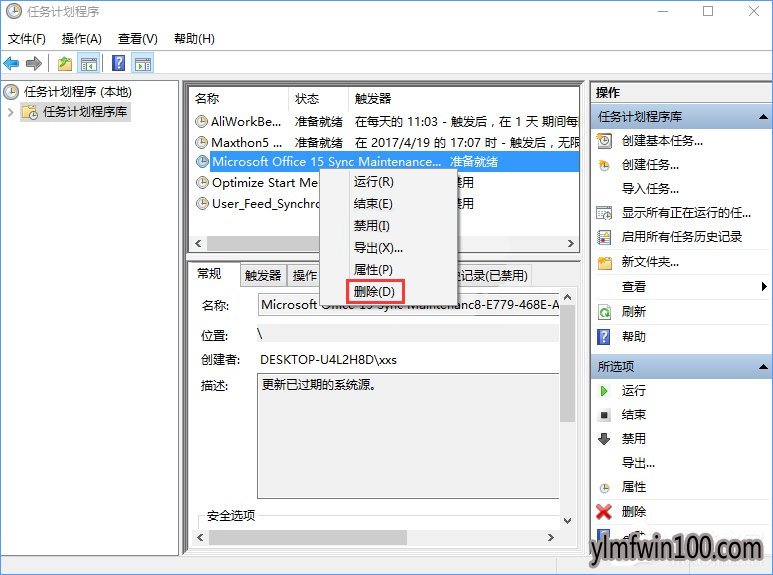
Task: Click the details pane horizontal scrollbar thumb
Action: pos(308,538)
